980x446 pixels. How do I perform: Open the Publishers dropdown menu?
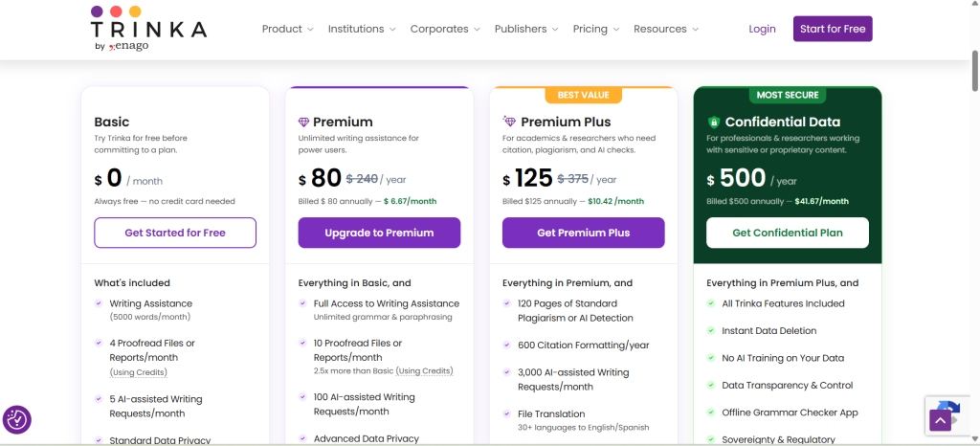point(526,29)
